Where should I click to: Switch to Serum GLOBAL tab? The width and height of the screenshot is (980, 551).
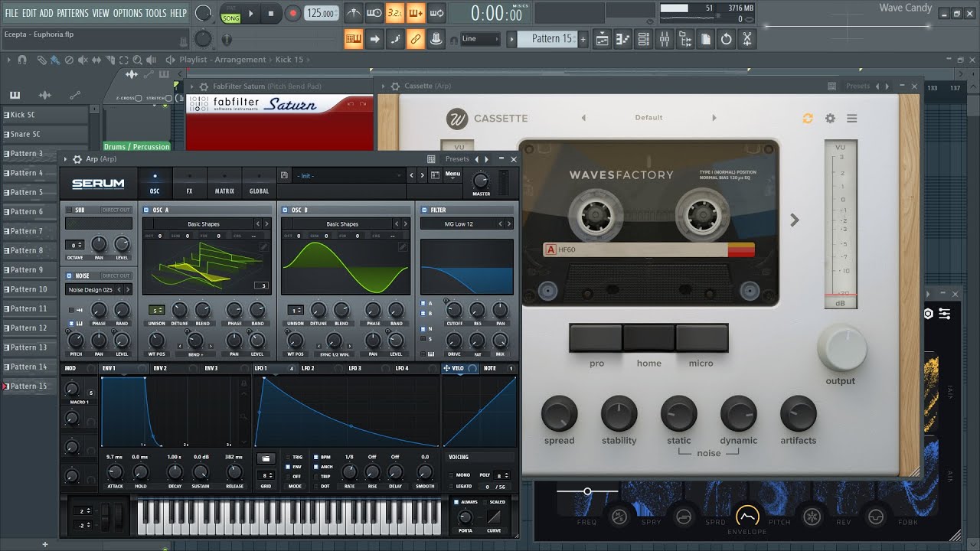pos(259,183)
